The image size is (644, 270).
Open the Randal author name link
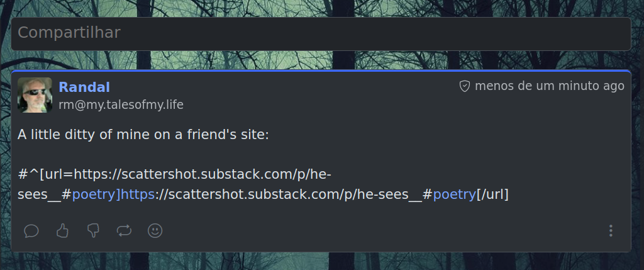pos(84,87)
